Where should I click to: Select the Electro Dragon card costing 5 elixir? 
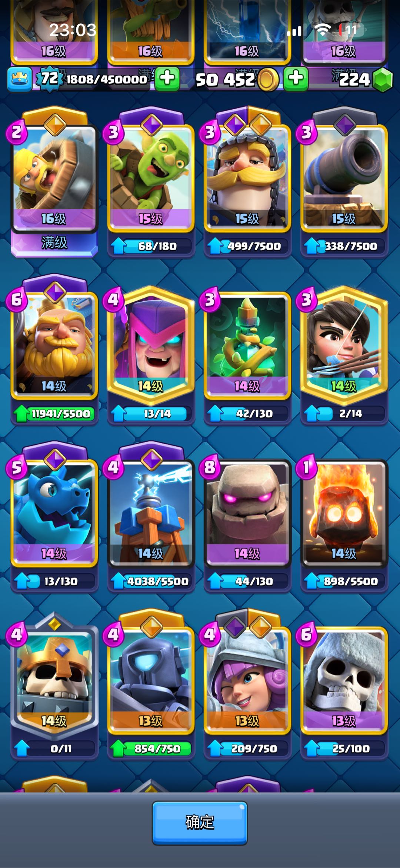pos(54,514)
